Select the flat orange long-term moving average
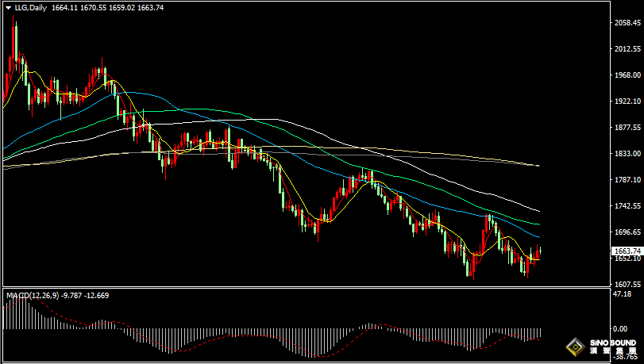Screen dimensions: 644x364 click(x=445, y=155)
